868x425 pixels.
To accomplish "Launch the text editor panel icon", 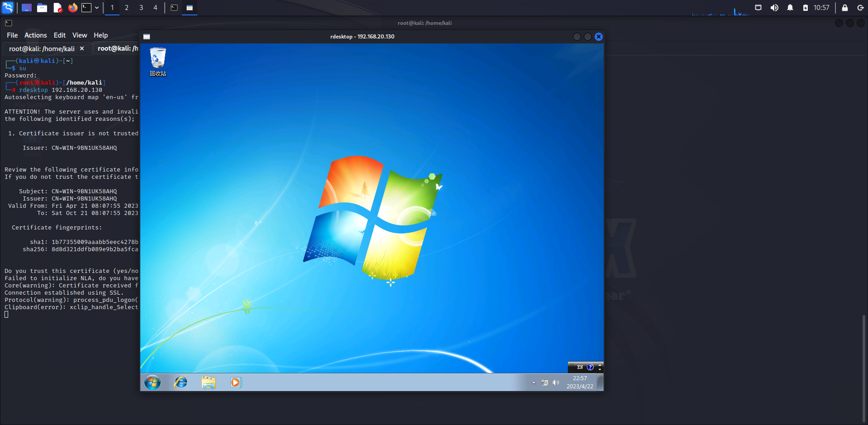I will (57, 8).
